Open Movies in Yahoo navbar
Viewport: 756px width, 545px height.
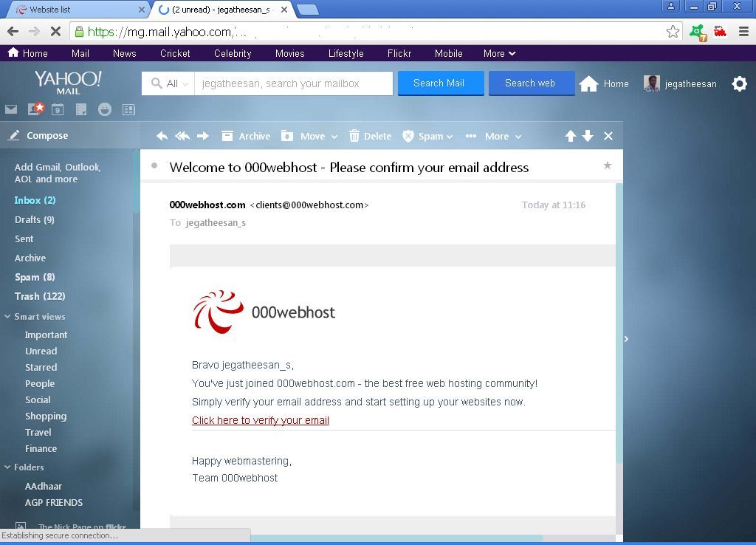pos(289,53)
